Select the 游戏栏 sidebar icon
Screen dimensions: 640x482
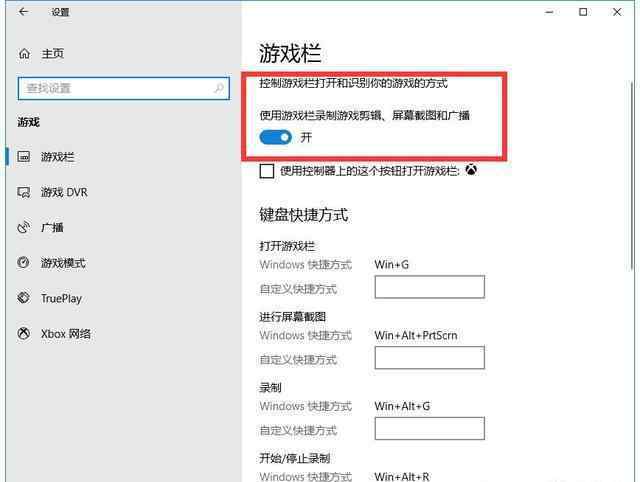(24, 156)
